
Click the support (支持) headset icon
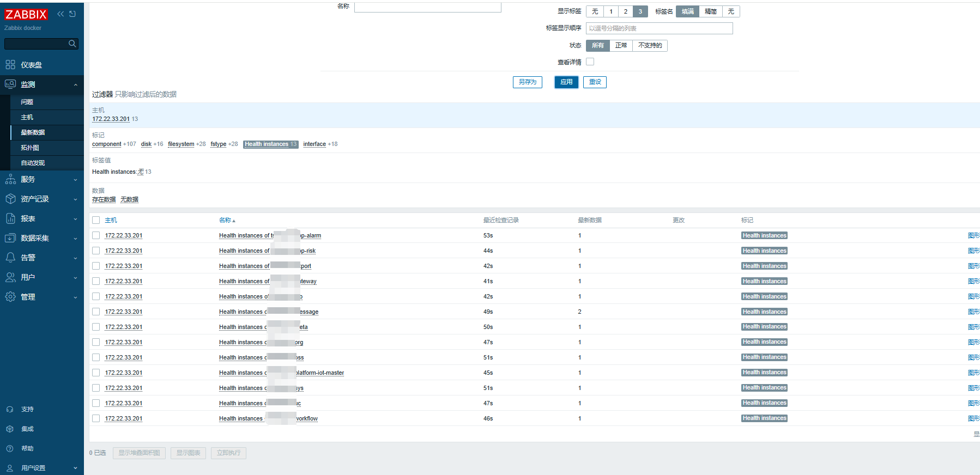pos(10,409)
